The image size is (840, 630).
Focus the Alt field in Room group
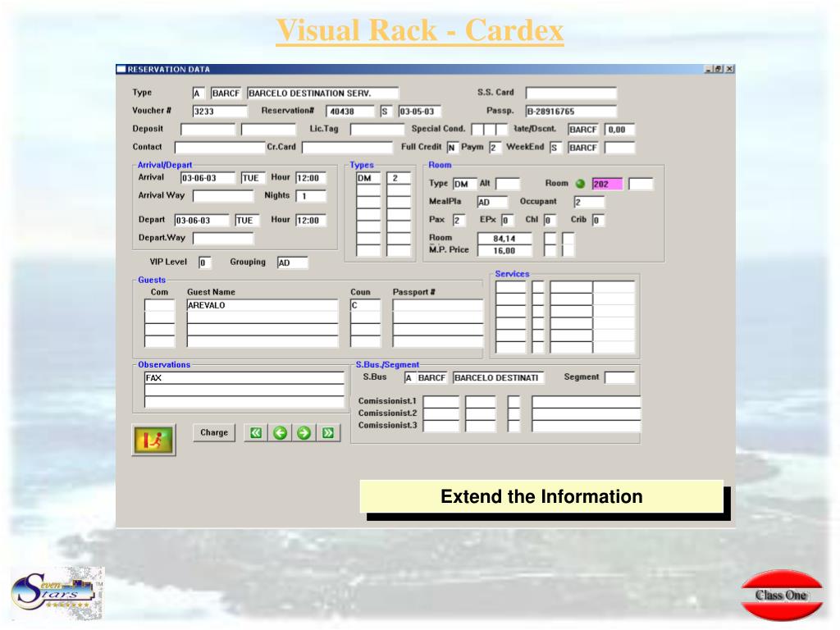507,185
